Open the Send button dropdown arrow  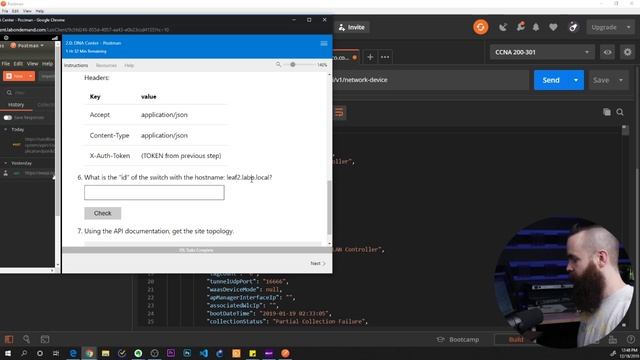coord(576,80)
